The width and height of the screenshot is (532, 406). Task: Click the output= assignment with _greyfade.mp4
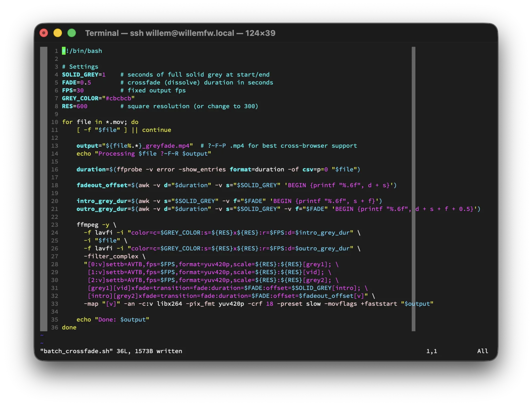[135, 146]
